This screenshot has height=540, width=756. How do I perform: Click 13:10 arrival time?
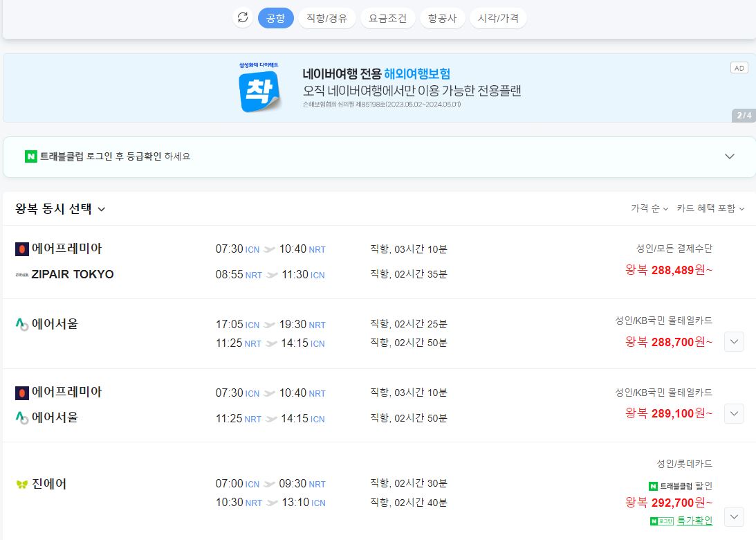point(295,503)
